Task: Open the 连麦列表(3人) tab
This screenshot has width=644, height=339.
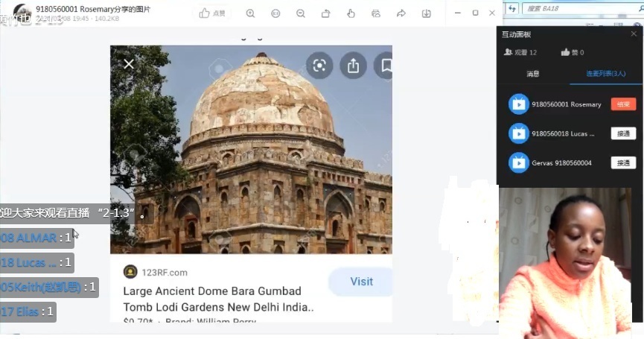Action: (605, 74)
